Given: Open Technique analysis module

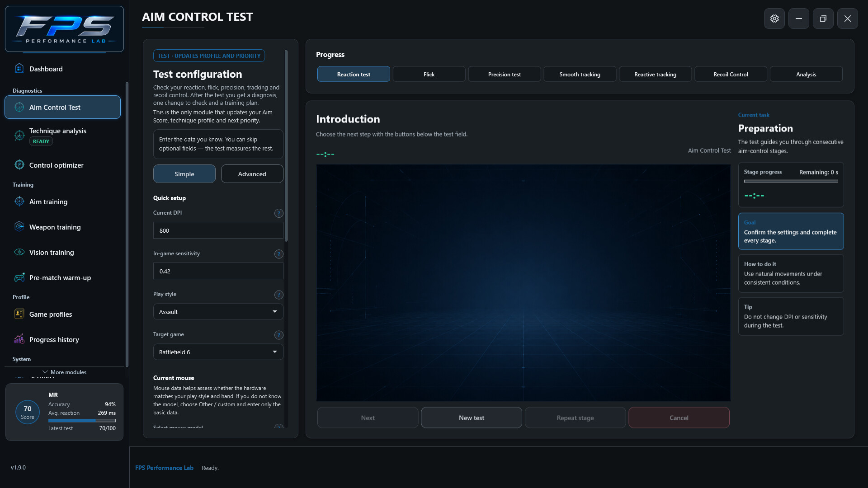Looking at the screenshot, I should [62, 136].
